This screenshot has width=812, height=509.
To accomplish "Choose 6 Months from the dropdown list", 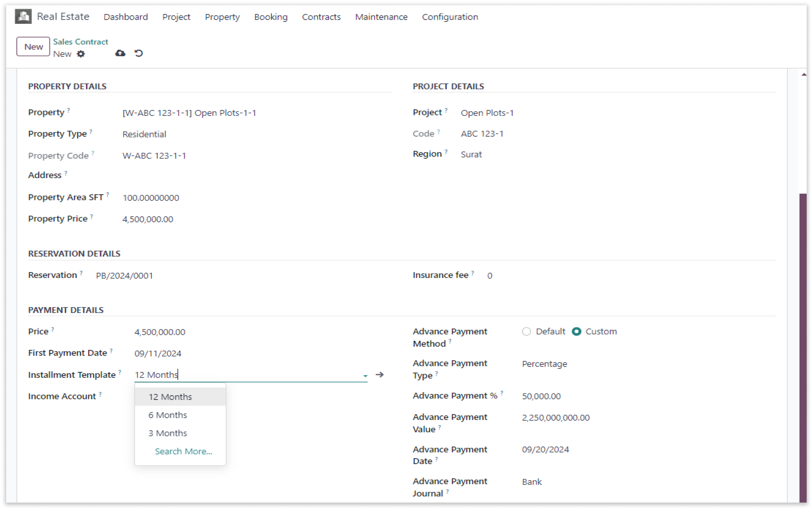I will tap(180, 415).
